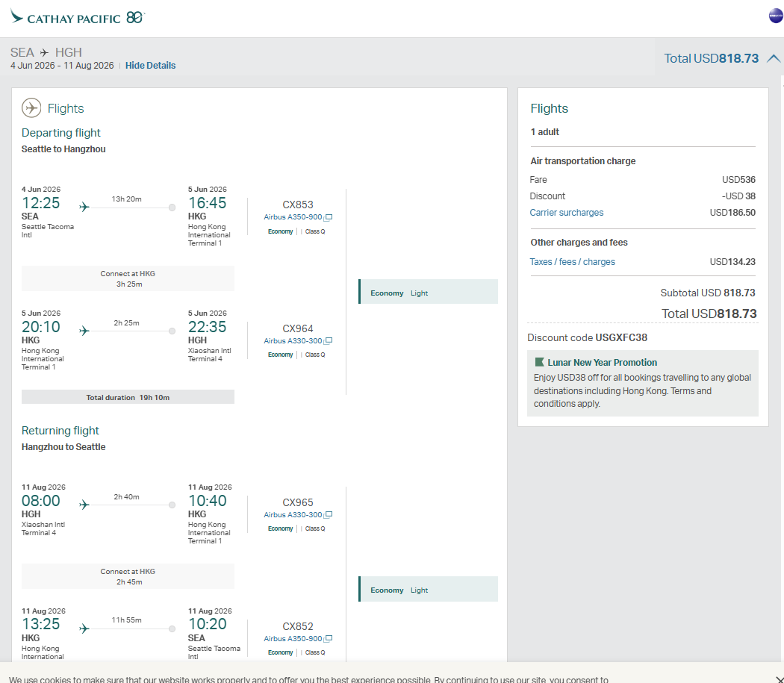Click the oneworld alliance icon
This screenshot has width=784, height=683.
(x=776, y=16)
